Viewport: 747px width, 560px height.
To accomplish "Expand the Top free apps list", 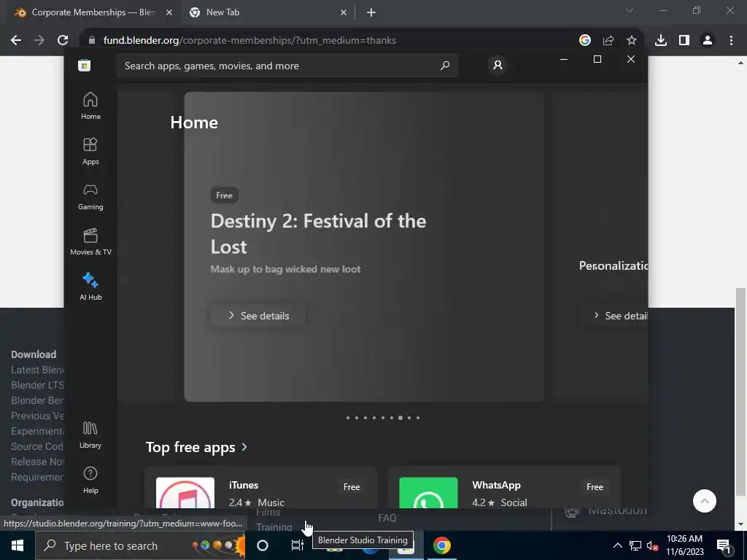I will (x=196, y=447).
